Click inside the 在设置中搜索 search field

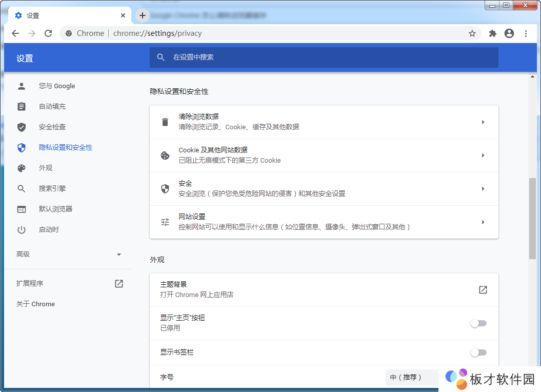coord(324,57)
